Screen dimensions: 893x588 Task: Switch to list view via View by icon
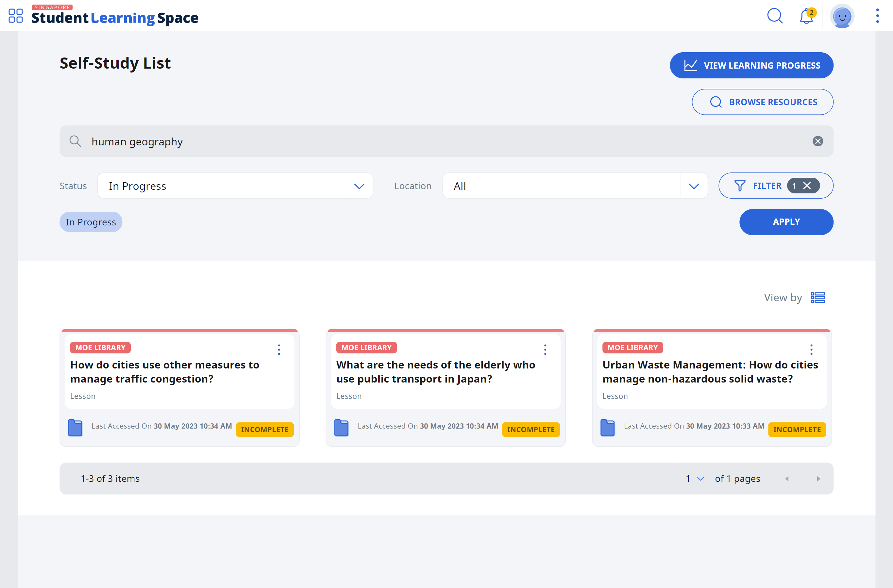[817, 298]
